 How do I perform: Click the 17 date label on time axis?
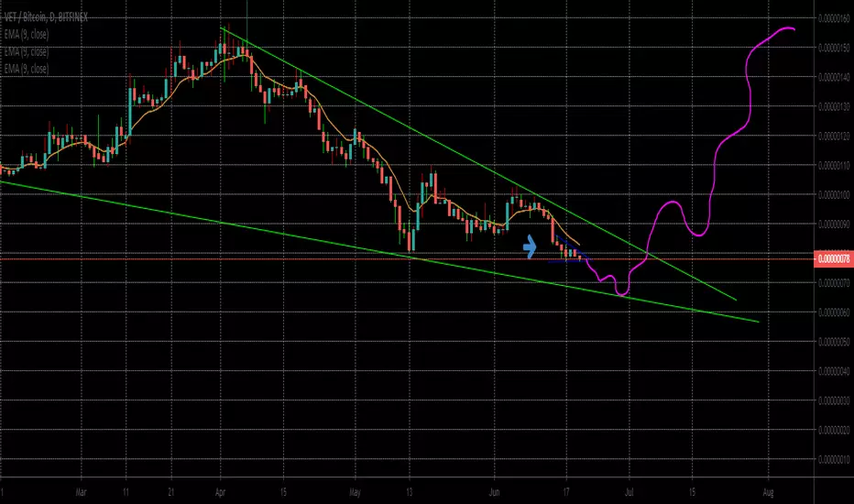coord(566,493)
